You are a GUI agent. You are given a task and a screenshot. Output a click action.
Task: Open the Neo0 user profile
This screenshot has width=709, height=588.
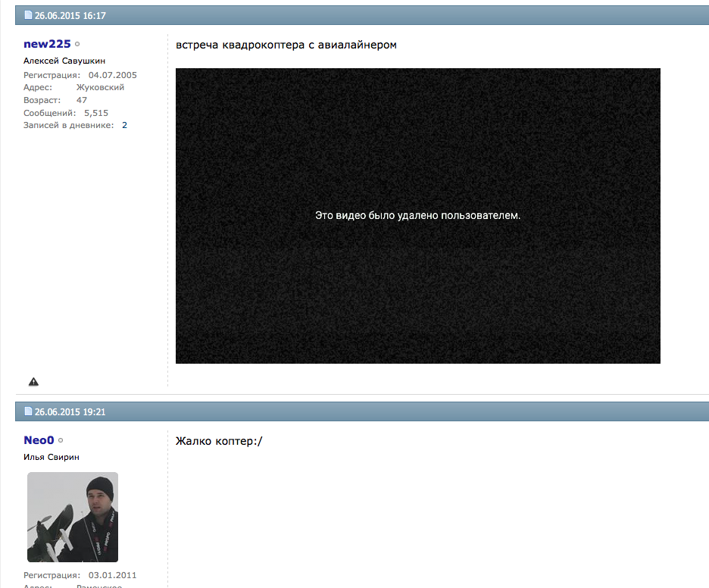39,439
